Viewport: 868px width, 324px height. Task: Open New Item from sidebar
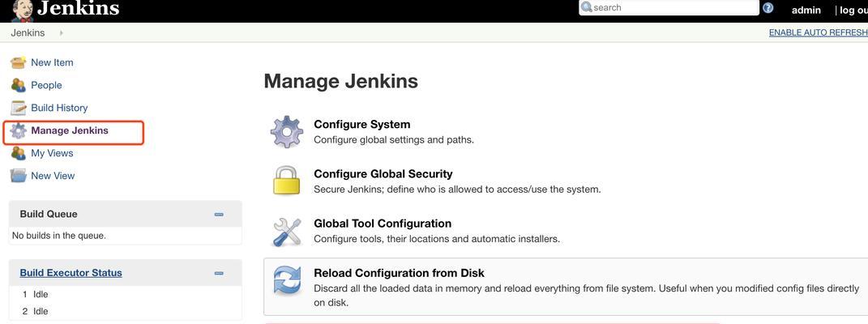tap(52, 62)
